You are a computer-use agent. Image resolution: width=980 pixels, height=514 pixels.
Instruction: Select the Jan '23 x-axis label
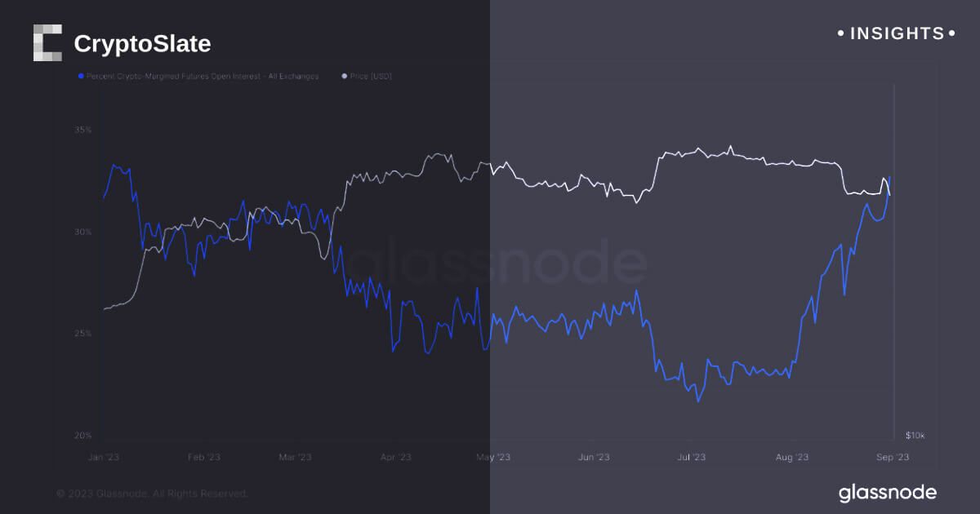click(x=104, y=458)
